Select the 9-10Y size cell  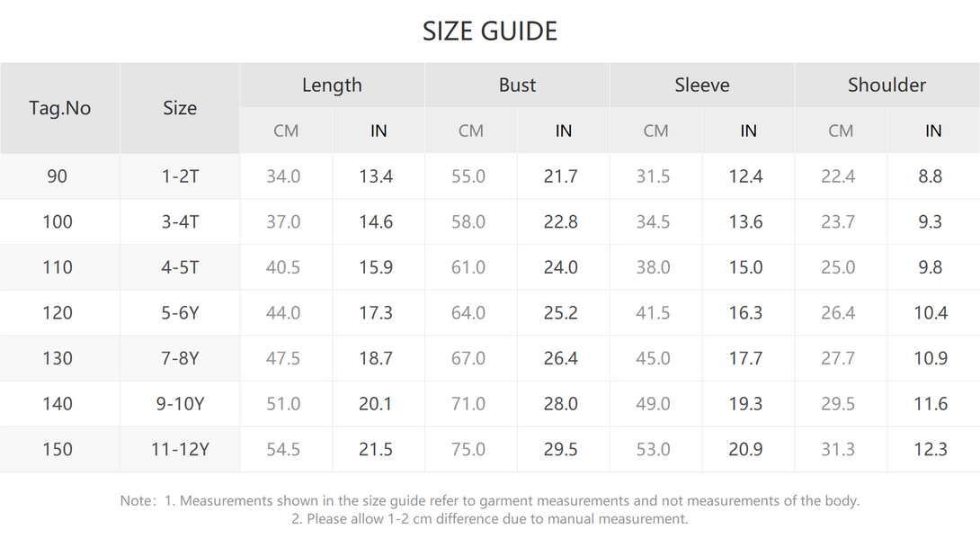[180, 404]
